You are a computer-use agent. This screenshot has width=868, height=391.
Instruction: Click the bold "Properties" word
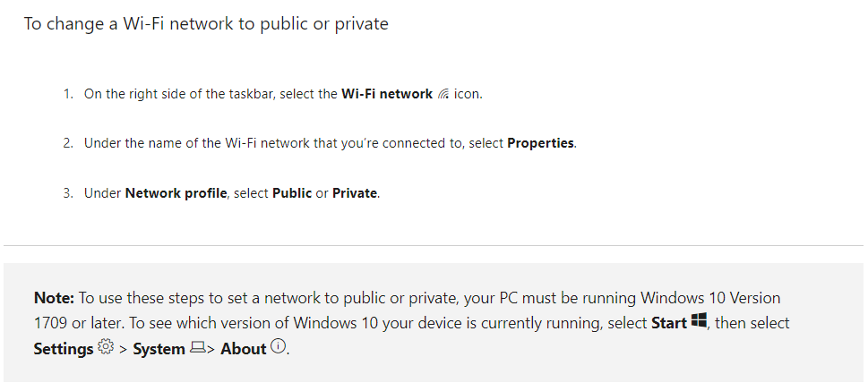point(540,143)
